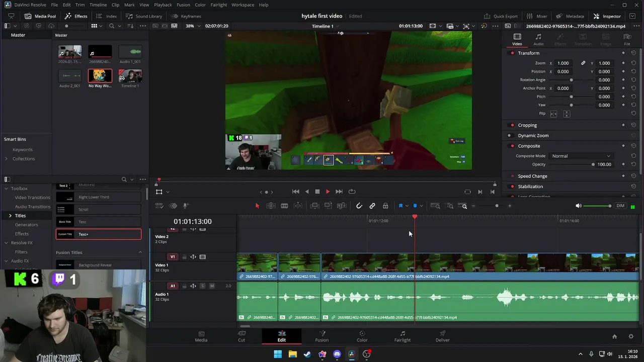644x362 pixels.
Task: Click the Full Extent Zoom icon
Action: tap(435, 206)
